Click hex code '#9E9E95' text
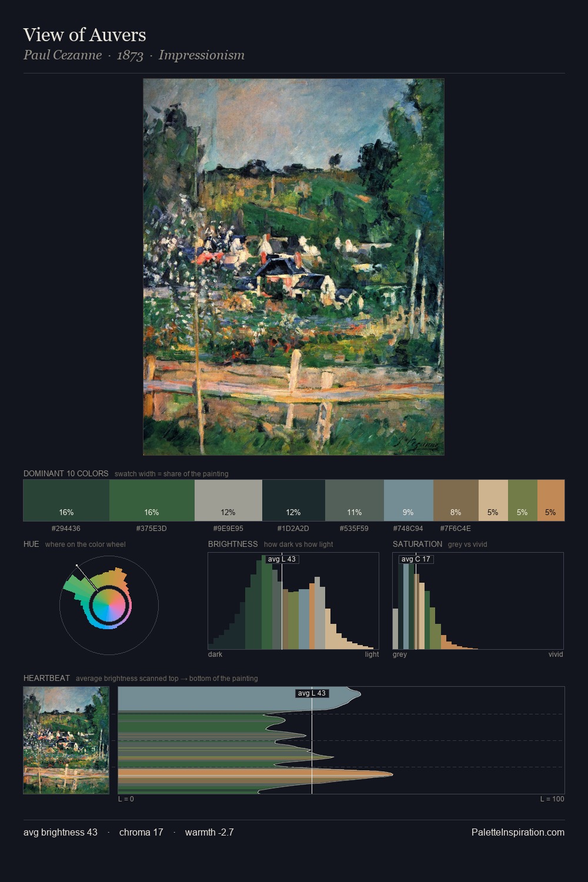 [228, 529]
